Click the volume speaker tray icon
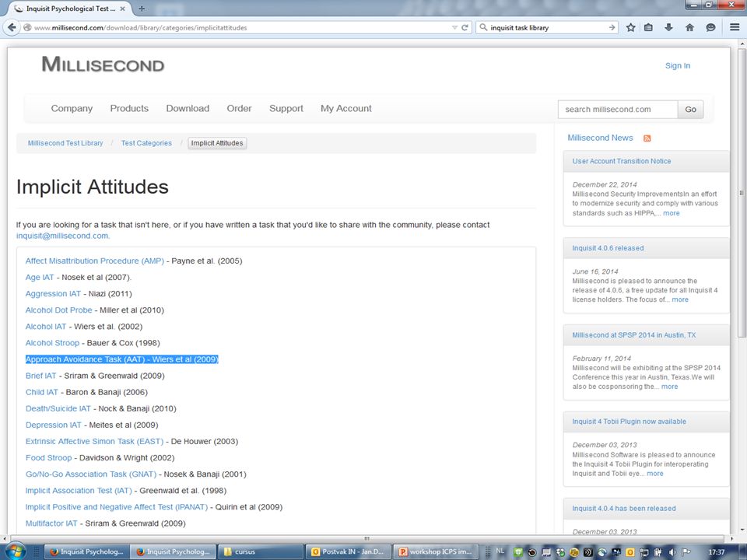 tap(672, 552)
